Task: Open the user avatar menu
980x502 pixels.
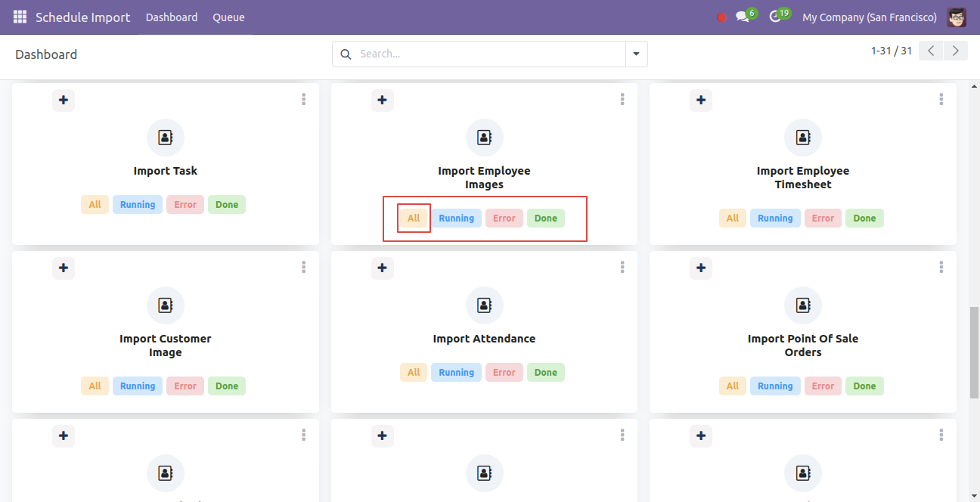Action: 957,17
